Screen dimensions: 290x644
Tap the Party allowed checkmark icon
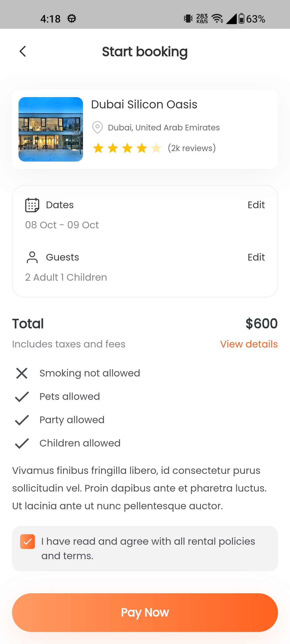pos(22,420)
